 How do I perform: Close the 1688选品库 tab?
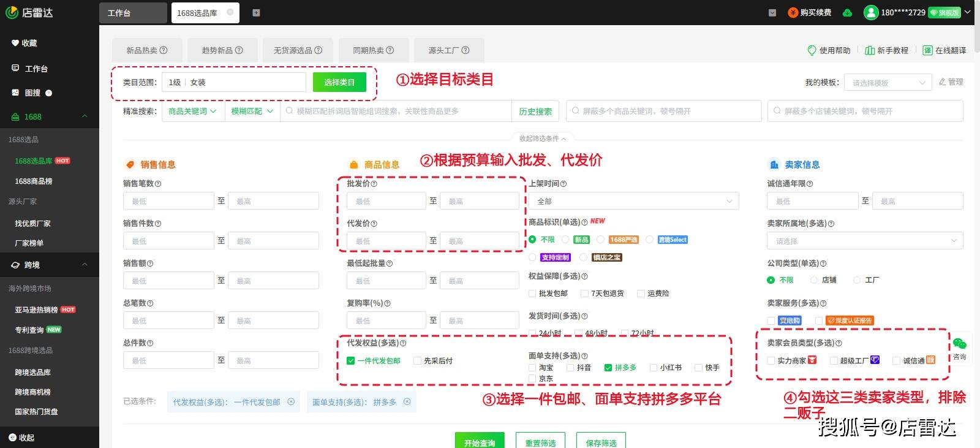(230, 12)
